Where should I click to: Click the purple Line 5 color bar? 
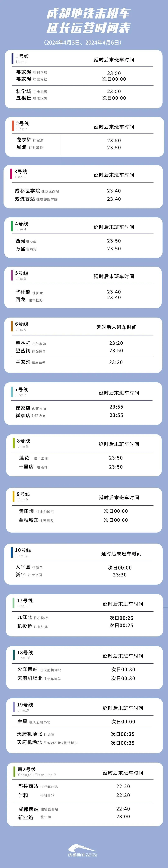[12, 275]
